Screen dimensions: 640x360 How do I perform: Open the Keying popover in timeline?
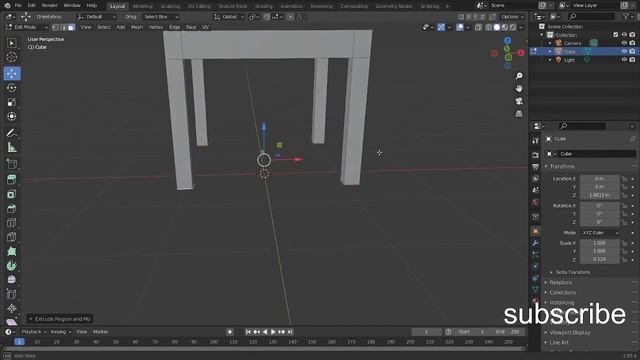click(61, 332)
